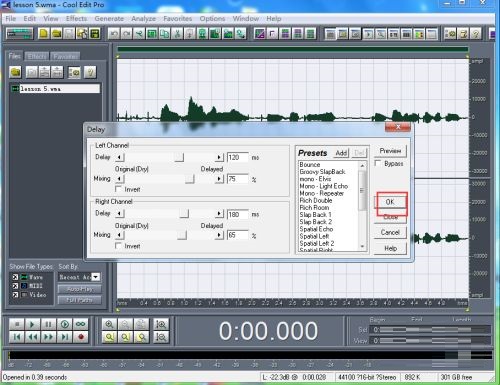Click the New file icon in toolbar
The height and width of the screenshot is (385, 500).
pos(44,33)
